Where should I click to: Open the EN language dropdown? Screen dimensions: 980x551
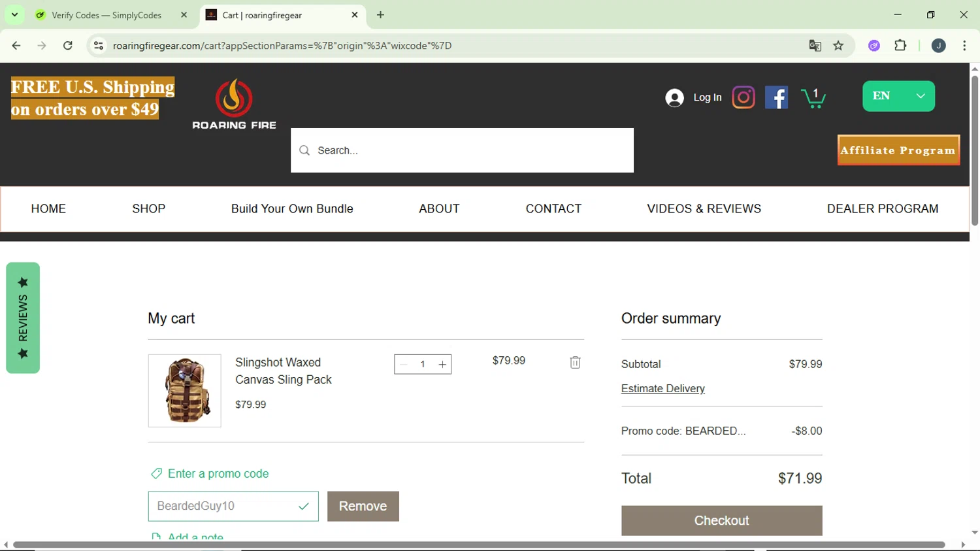pyautogui.click(x=898, y=96)
